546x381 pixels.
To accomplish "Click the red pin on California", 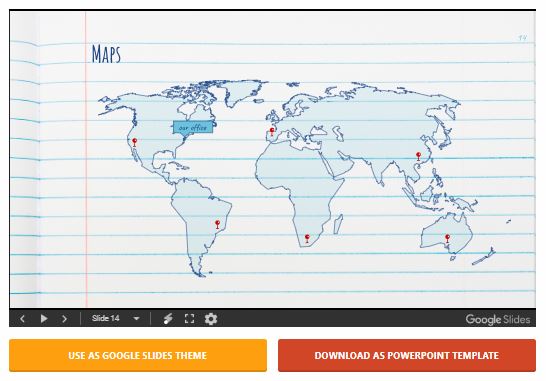I will (134, 142).
